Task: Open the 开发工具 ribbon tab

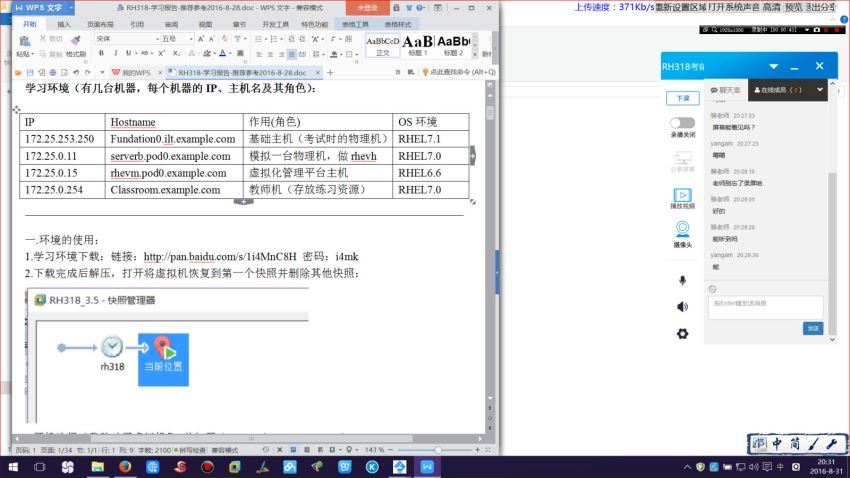Action: click(x=275, y=24)
